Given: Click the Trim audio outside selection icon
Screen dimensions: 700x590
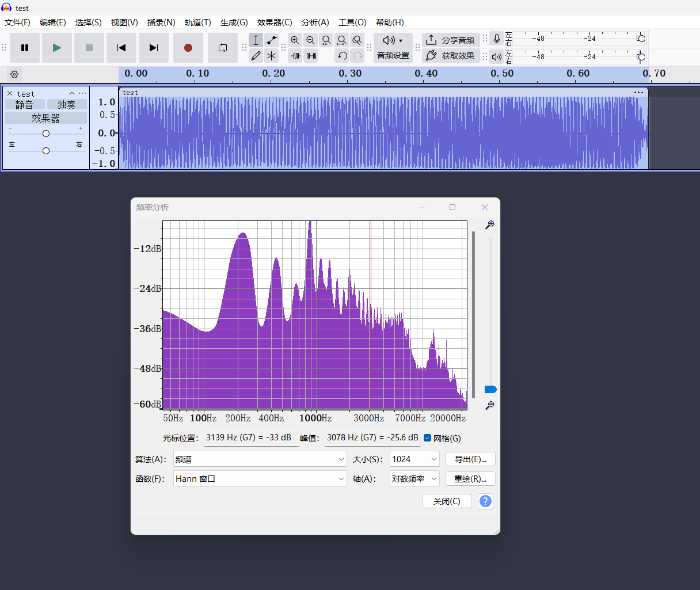Looking at the screenshot, I should [296, 56].
